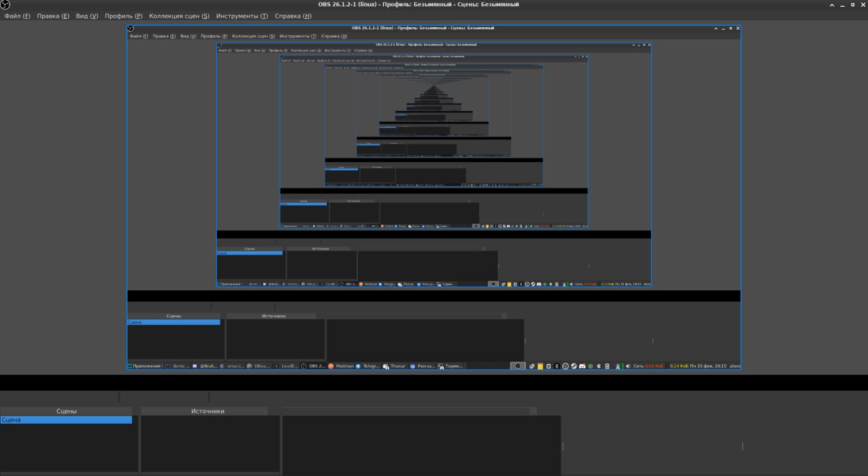Select the Сцена item in the bottom Сцены list

pyautogui.click(x=66, y=420)
